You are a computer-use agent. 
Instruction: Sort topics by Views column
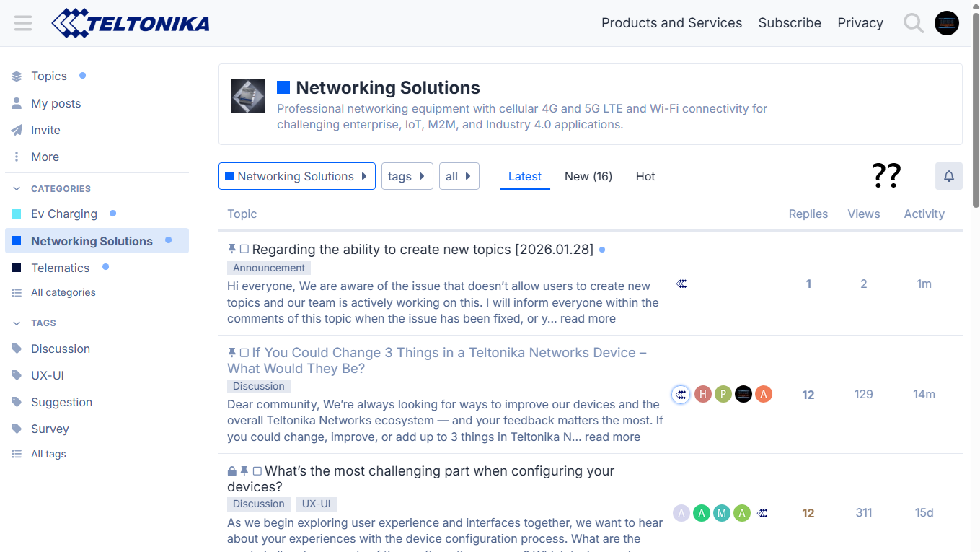tap(863, 214)
